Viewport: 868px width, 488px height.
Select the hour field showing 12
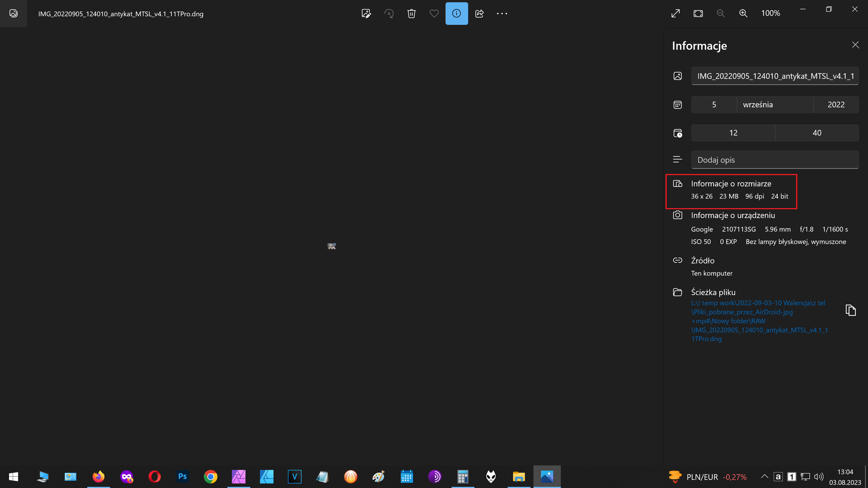[733, 133]
